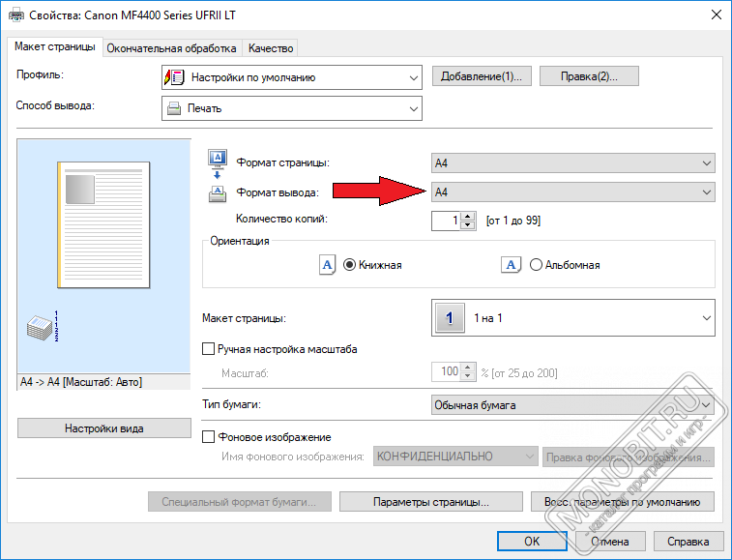Click the Добавление(1)... button
The width and height of the screenshot is (732, 560).
[482, 76]
